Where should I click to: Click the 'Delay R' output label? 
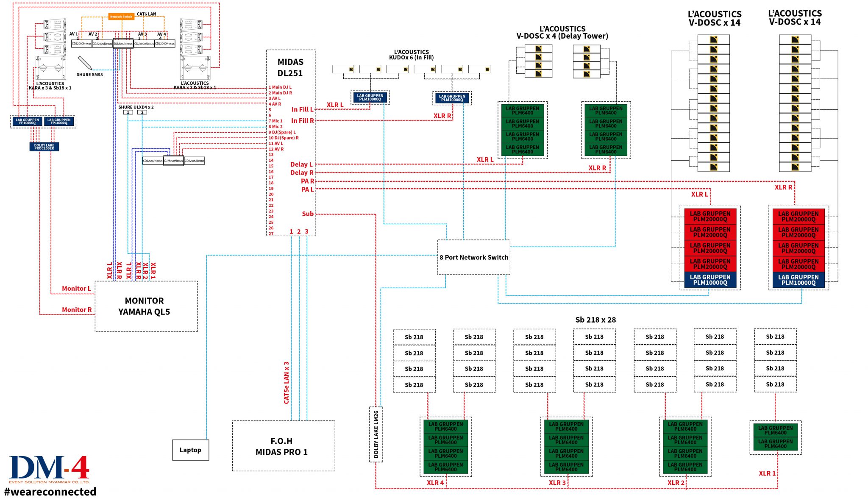[302, 173]
